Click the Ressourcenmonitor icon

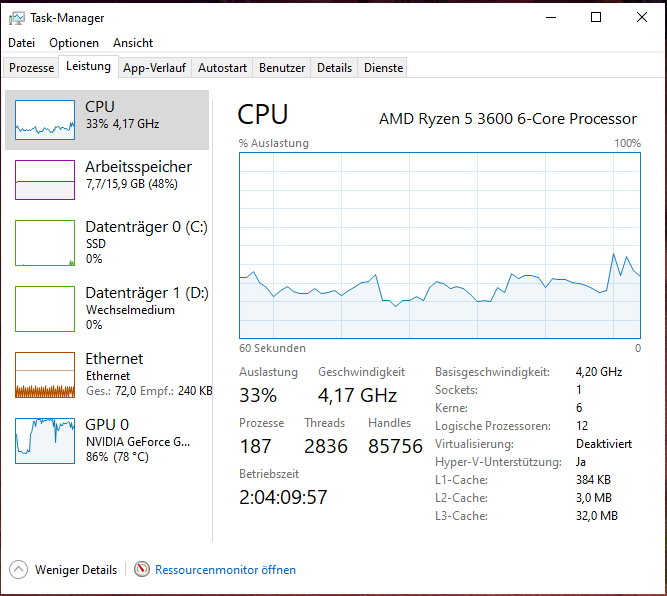click(142, 570)
